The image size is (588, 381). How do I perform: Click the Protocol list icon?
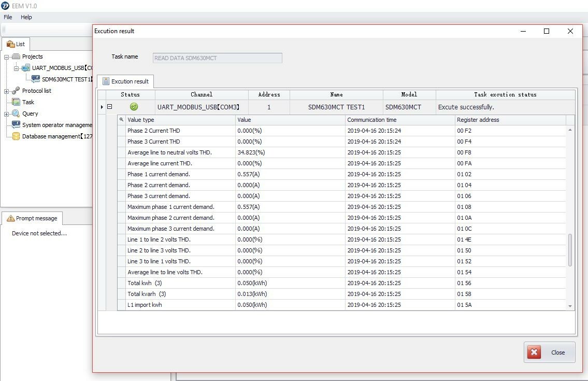[x=16, y=91]
